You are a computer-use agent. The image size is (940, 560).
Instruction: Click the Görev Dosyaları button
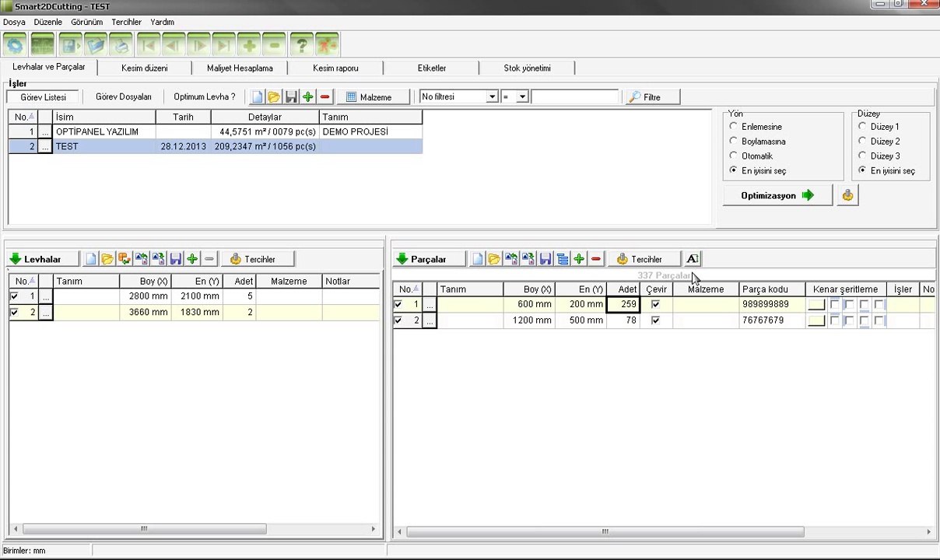tap(124, 97)
